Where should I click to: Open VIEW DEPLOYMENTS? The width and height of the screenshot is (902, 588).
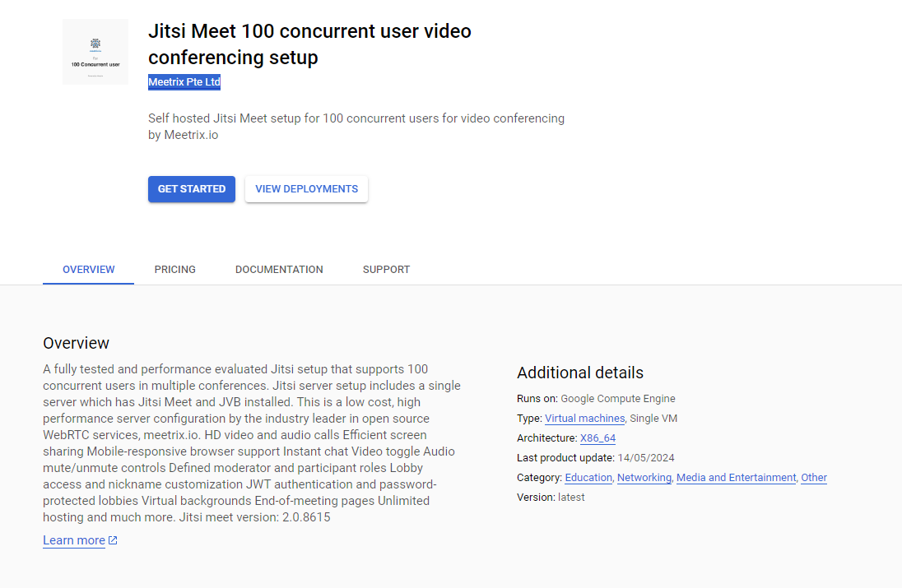pos(306,188)
